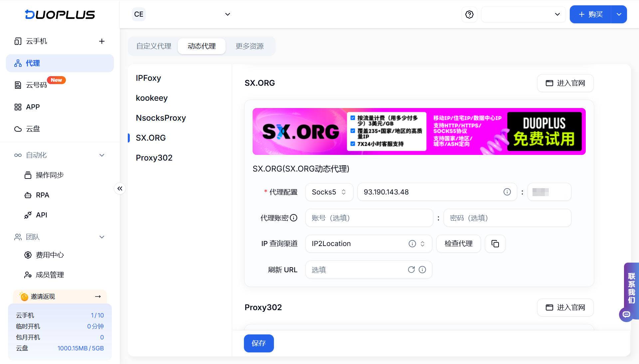Click the 购买 purchase button
Viewport: 639px width, 364px height.
tap(590, 14)
